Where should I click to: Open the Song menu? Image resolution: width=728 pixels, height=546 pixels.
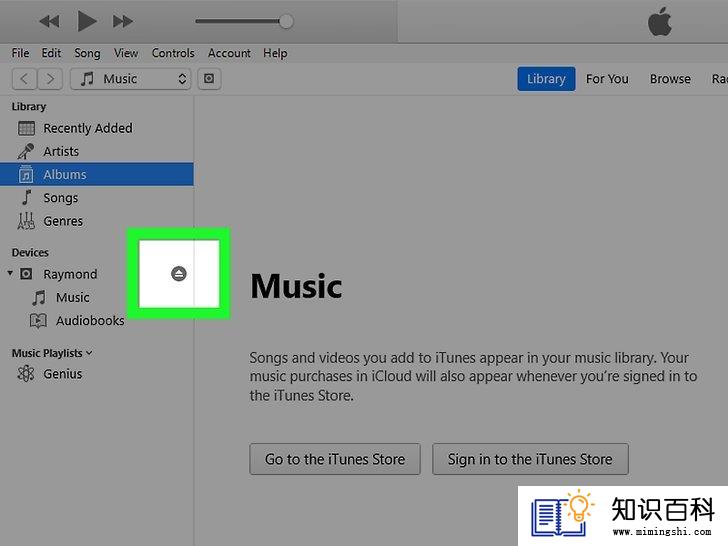(87, 53)
